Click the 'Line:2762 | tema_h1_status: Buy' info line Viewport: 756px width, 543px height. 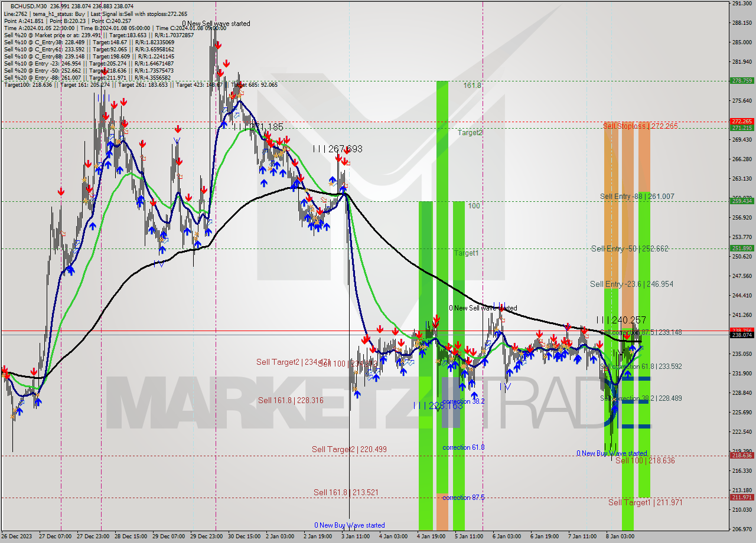click(96, 14)
